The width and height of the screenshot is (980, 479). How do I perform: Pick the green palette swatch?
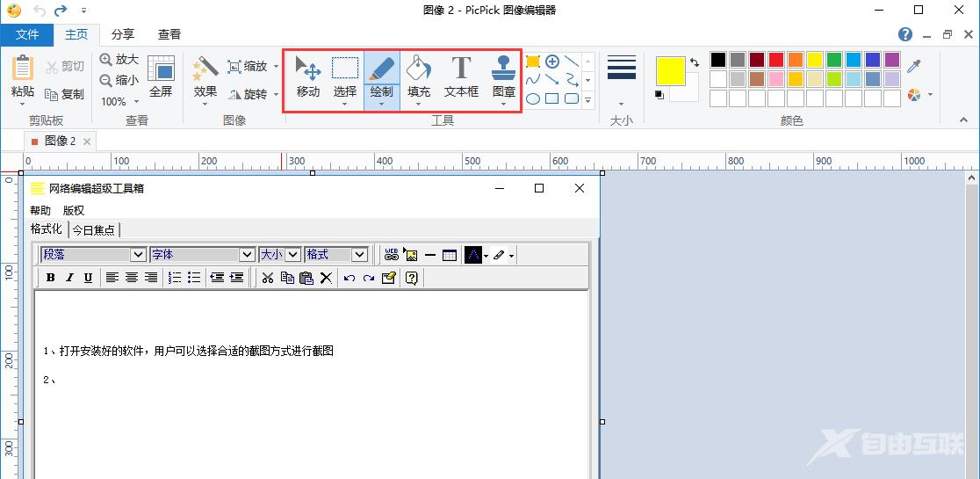[x=834, y=60]
